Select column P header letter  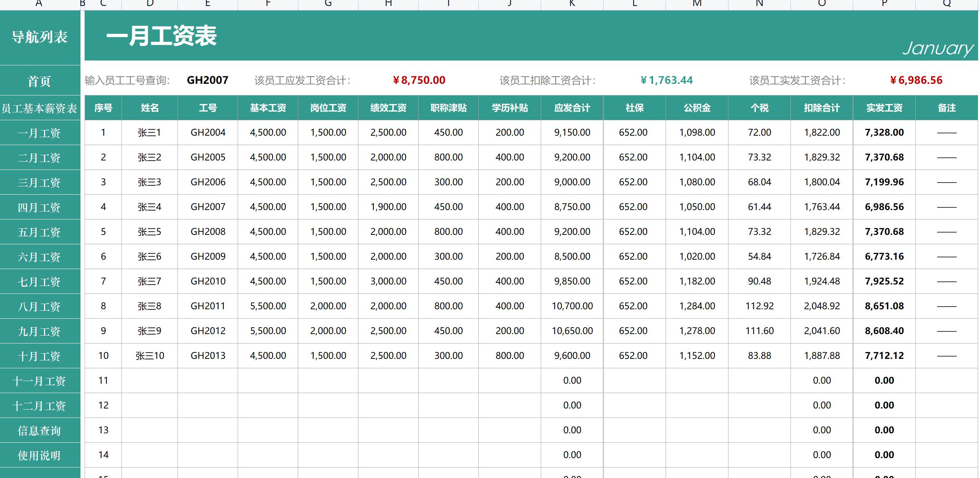click(x=884, y=4)
